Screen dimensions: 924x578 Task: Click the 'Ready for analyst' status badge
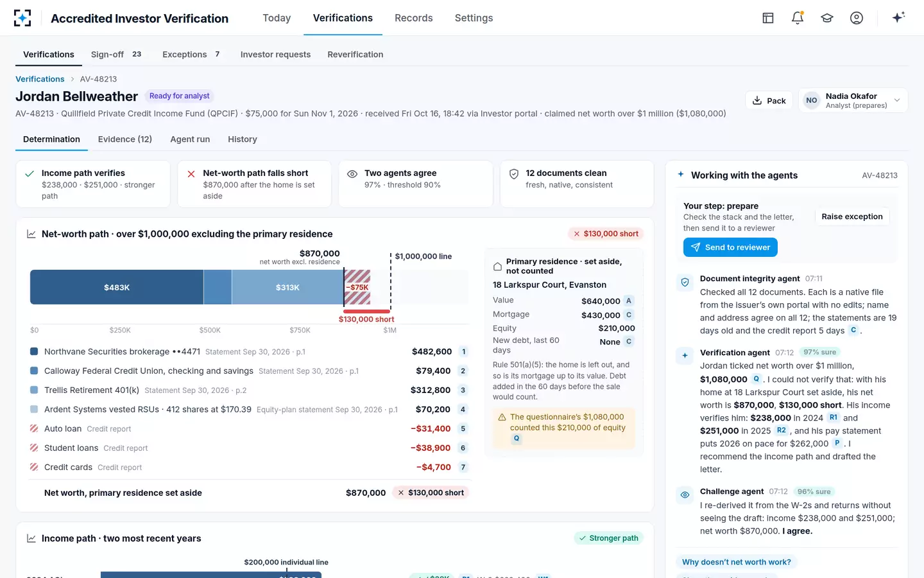tap(180, 96)
